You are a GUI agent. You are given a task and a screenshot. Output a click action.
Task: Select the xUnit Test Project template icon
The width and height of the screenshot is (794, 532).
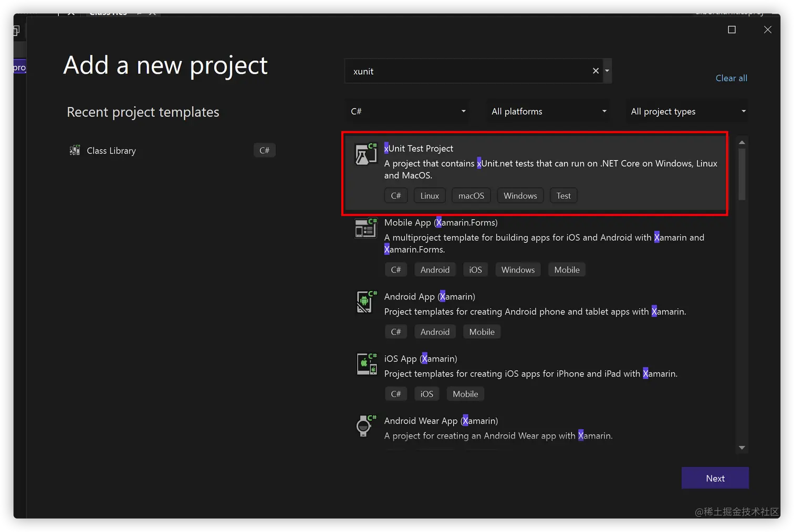point(366,154)
